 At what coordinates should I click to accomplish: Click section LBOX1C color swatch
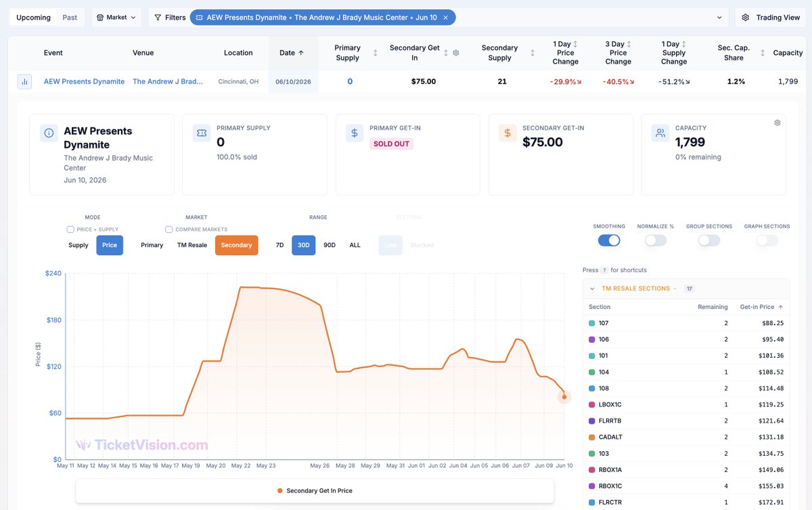point(592,404)
